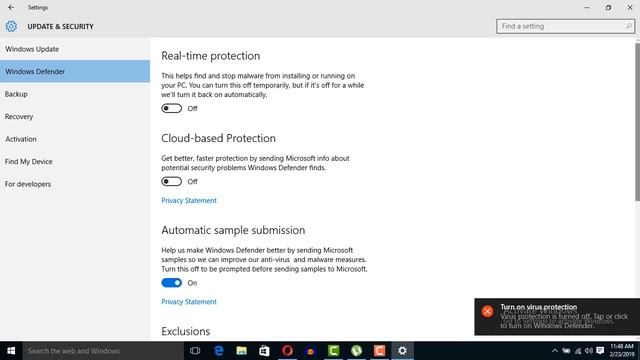Minimize the Settings window
The width and height of the screenshot is (640, 360).
click(x=587, y=7)
